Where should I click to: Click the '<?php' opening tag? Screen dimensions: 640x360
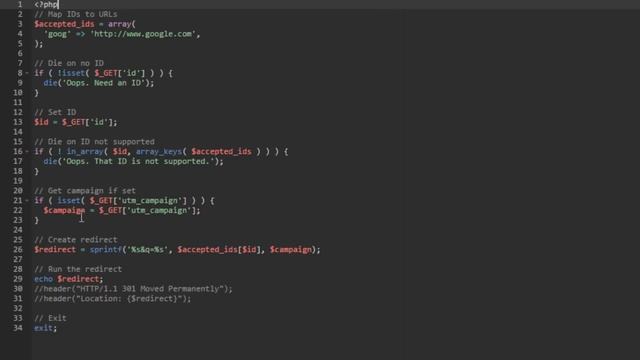coord(46,4)
